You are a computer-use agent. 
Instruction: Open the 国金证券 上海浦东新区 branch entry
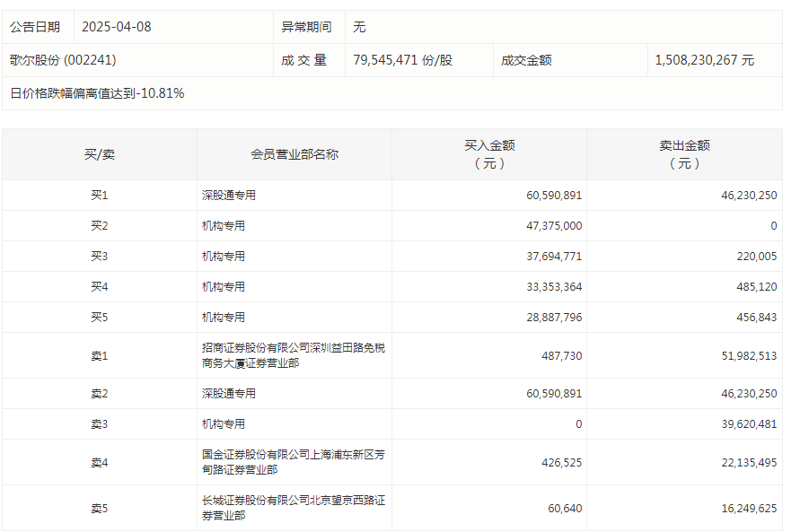pos(294,462)
